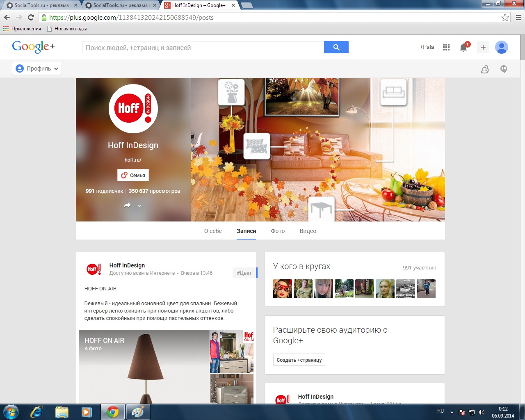Open the lamp photo in HOFF ON AIR album

click(144, 367)
